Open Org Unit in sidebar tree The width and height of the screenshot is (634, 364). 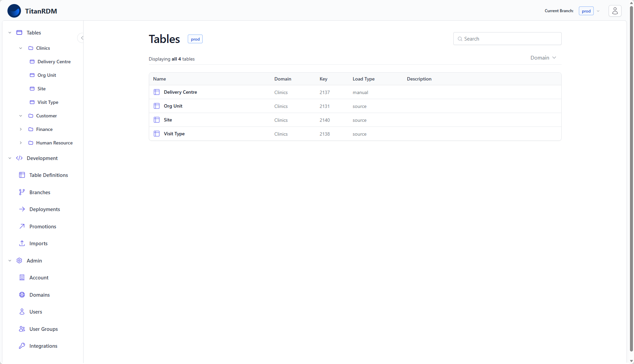coord(47,75)
